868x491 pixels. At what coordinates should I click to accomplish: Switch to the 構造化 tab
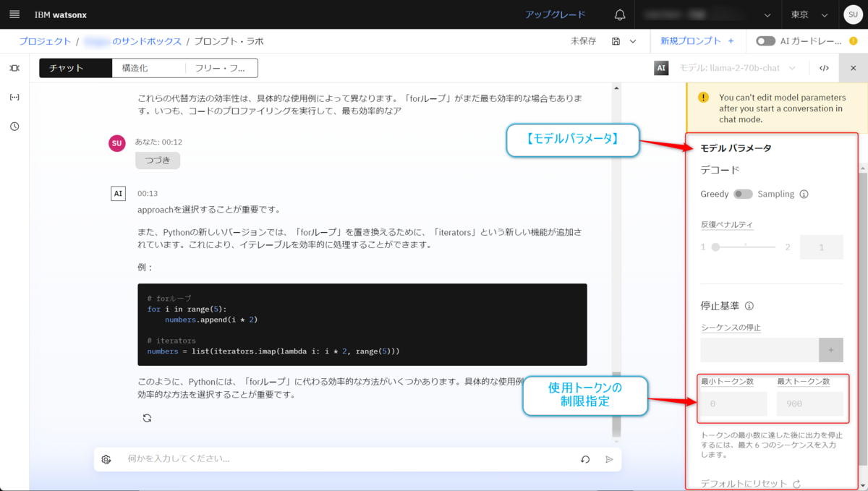point(148,68)
